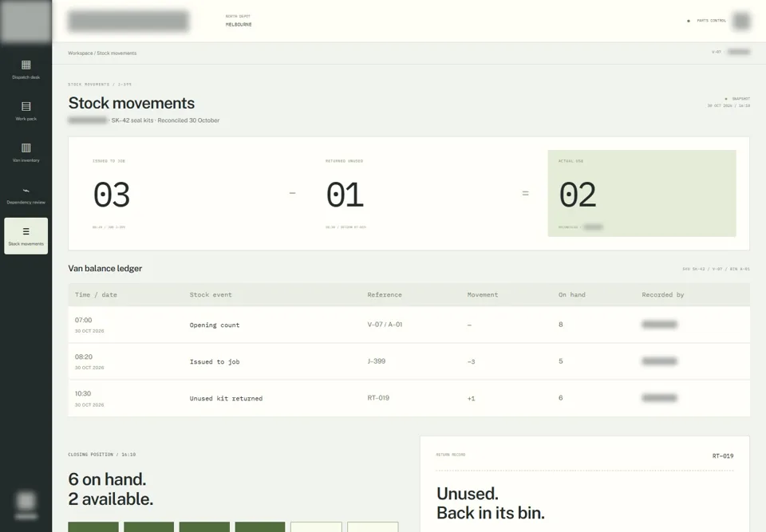Click the On hand column header
This screenshot has height=532, width=766.
[572, 294]
